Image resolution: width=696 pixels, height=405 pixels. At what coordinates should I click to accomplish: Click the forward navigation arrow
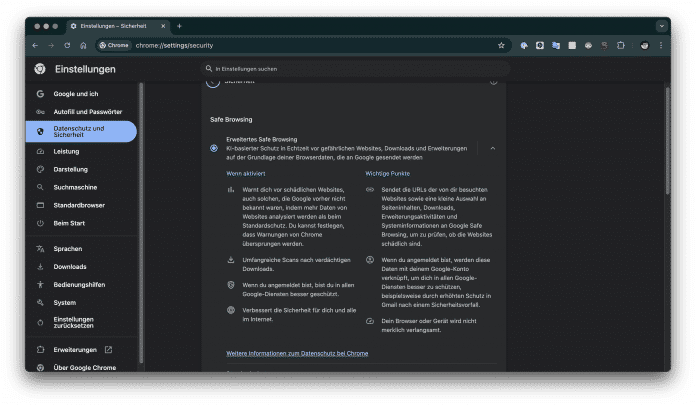(x=51, y=45)
